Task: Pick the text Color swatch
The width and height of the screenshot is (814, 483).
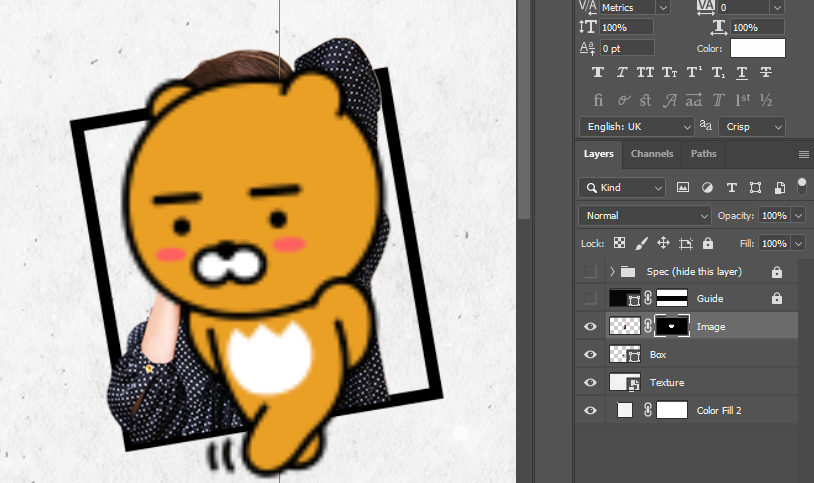Action: (x=758, y=48)
